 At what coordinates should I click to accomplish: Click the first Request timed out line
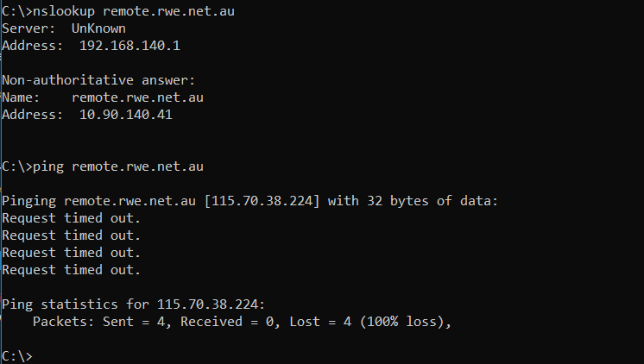pos(71,218)
